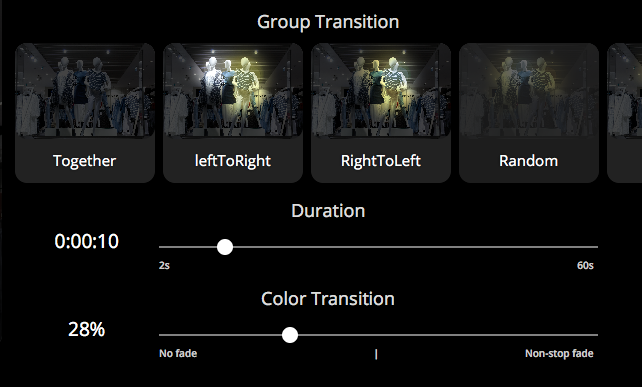Click the midpoint tick below Color Transition slider
The width and height of the screenshot is (642, 387).
click(376, 354)
